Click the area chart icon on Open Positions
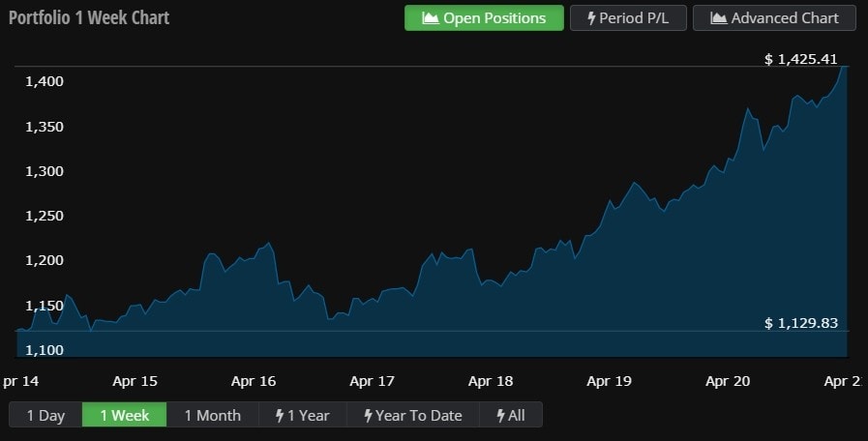 point(431,18)
